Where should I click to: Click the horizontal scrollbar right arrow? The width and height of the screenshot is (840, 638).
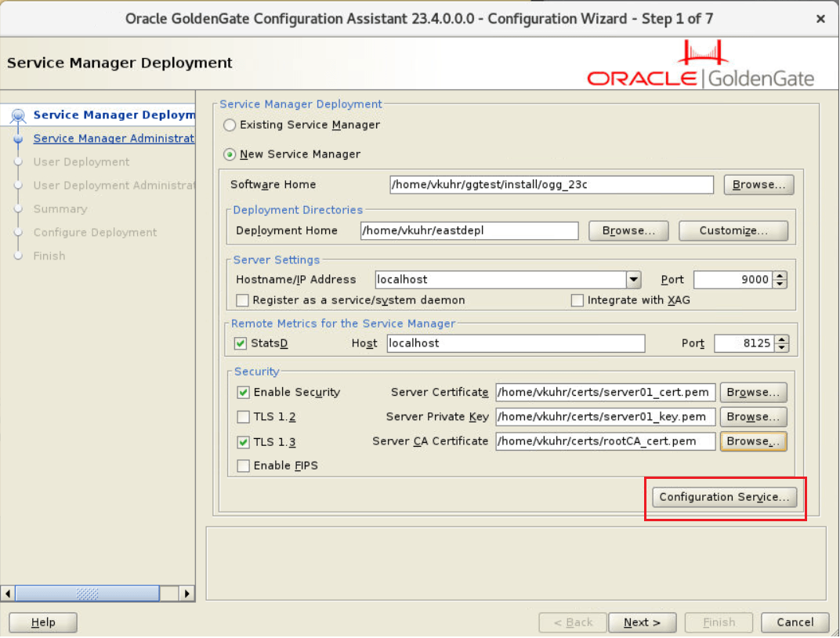[x=187, y=593]
